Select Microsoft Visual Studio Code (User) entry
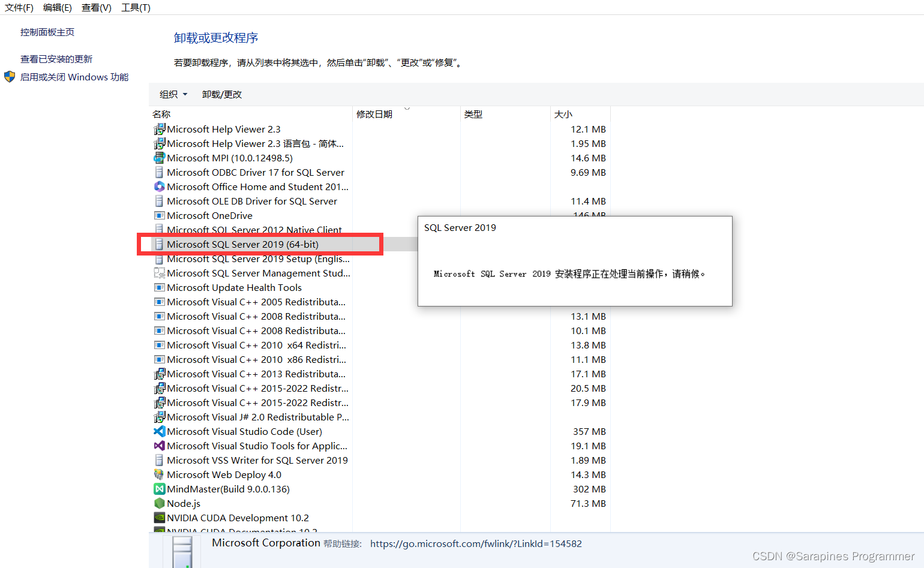Screen dimensions: 924x568 [x=244, y=431]
